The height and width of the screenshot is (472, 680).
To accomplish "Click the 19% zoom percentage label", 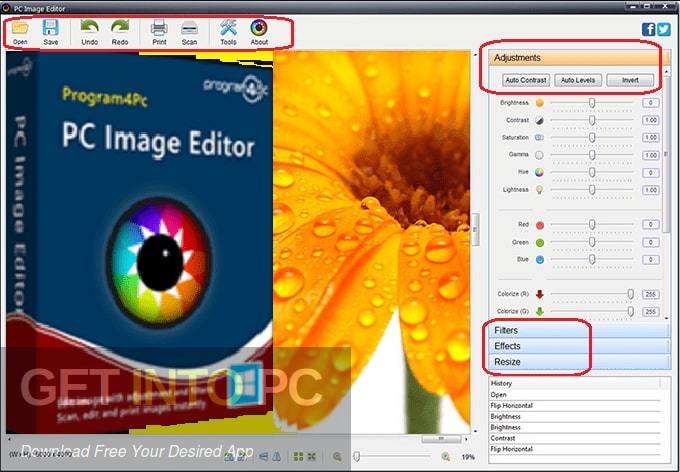I will pyautogui.click(x=468, y=457).
